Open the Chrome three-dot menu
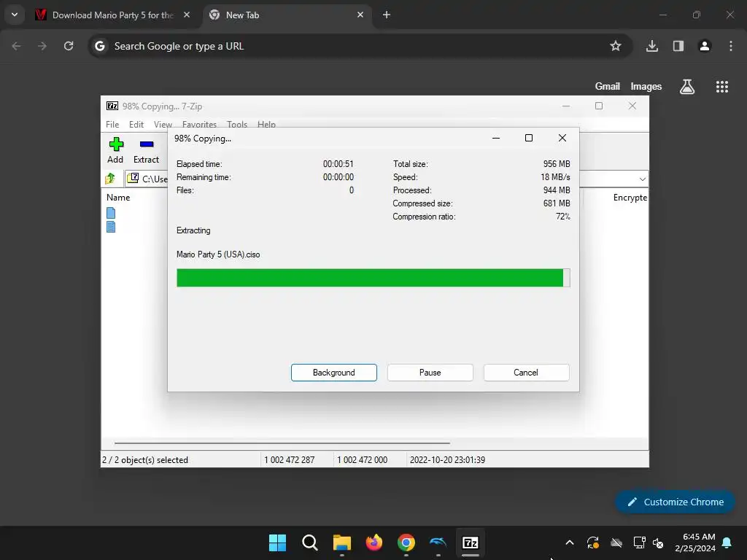 pos(731,46)
